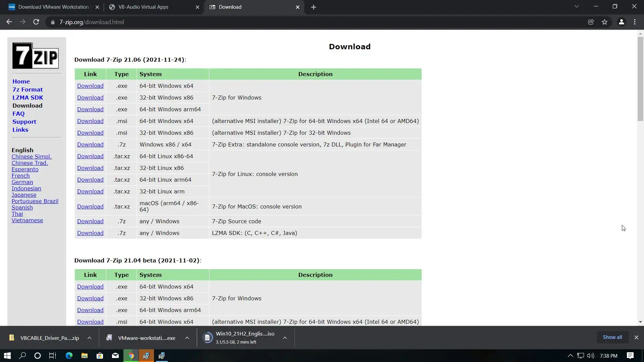Expand options for VMware-workstation exe download
Image resolution: width=644 pixels, height=362 pixels.
click(x=187, y=338)
